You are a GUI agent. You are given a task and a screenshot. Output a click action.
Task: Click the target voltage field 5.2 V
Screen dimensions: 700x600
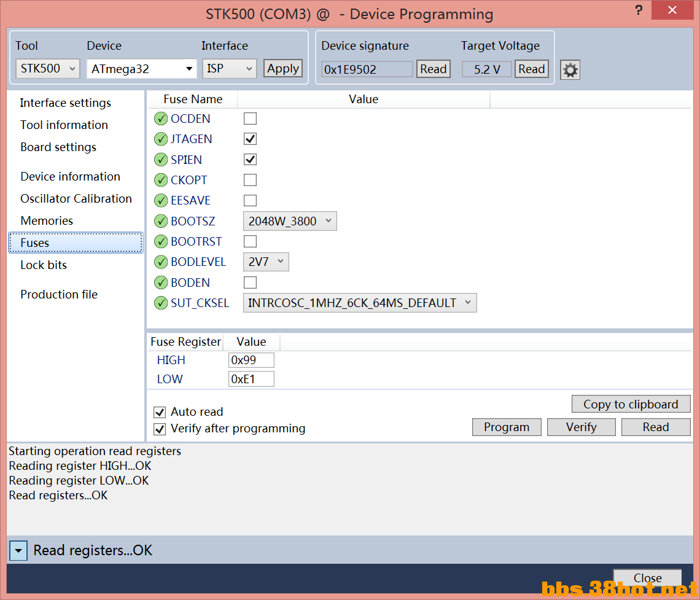[486, 69]
